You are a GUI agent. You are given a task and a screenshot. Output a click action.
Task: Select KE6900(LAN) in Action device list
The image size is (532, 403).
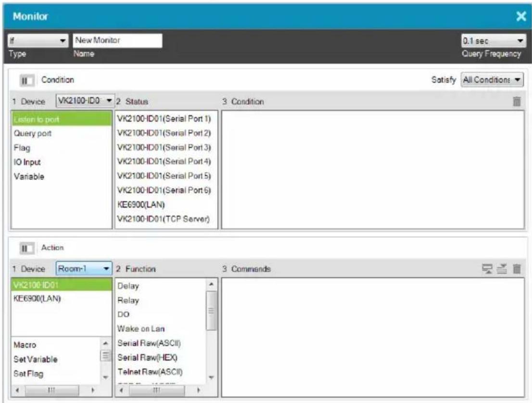click(62, 299)
